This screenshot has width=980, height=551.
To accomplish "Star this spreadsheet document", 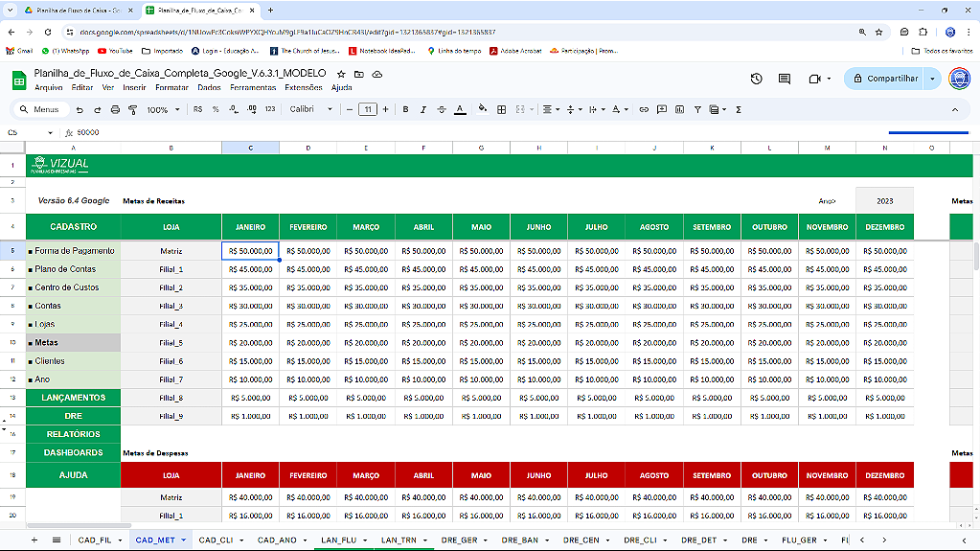I will [341, 74].
